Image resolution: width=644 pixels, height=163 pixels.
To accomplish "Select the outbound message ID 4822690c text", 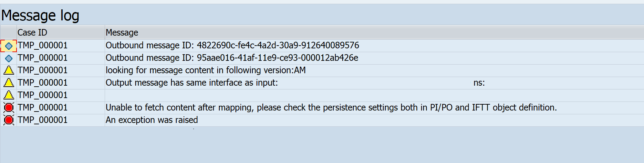I will pyautogui.click(x=232, y=45).
